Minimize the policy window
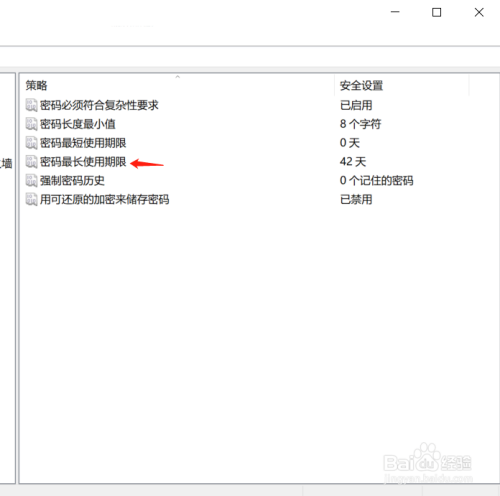Viewport: 500px width, 496px height. [395, 12]
